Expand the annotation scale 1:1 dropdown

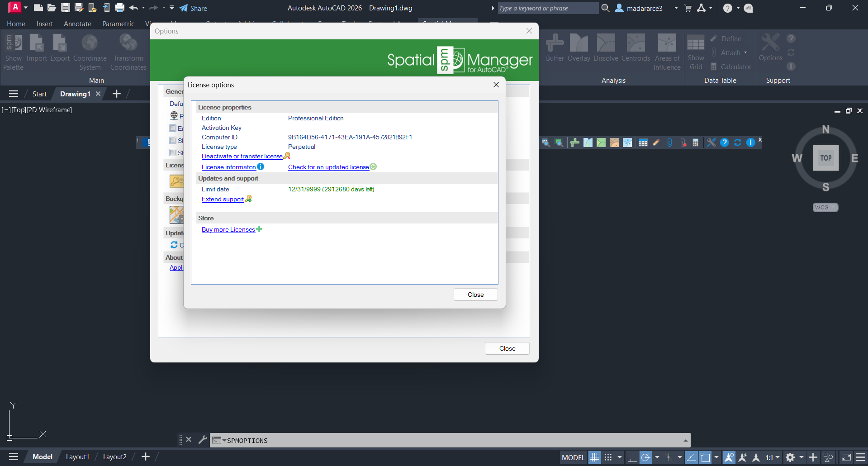(778, 457)
